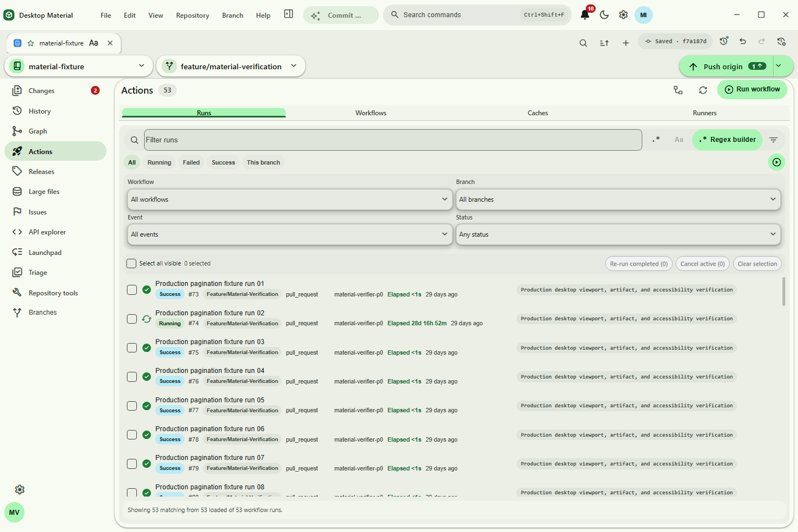
Task: Select checkbox for fixture run 01
Action: 132,289
